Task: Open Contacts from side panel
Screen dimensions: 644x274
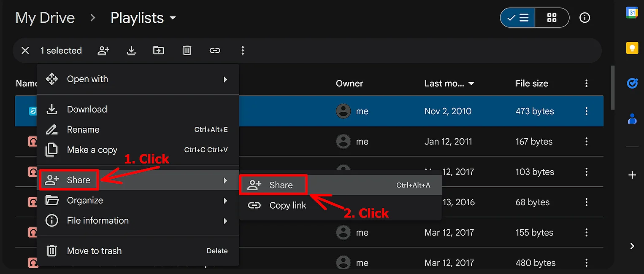Action: [632, 119]
